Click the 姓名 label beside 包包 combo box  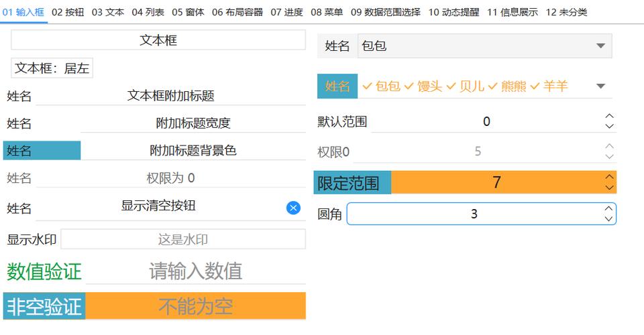(x=337, y=46)
